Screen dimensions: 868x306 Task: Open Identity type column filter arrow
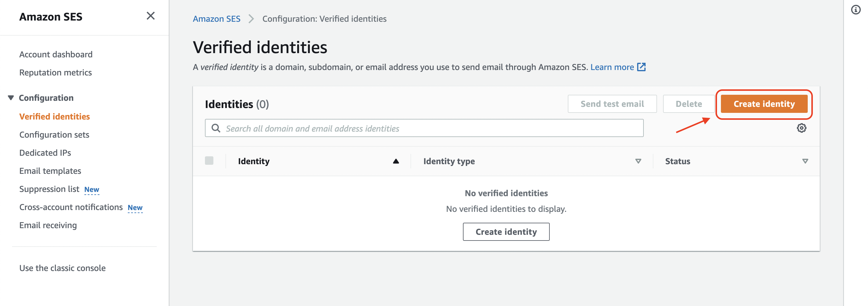coord(638,161)
